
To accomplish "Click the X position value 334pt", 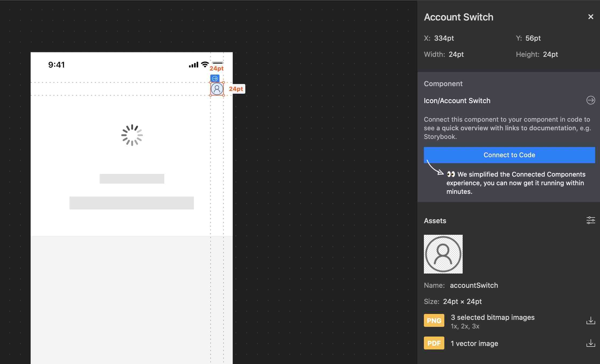I will point(444,38).
